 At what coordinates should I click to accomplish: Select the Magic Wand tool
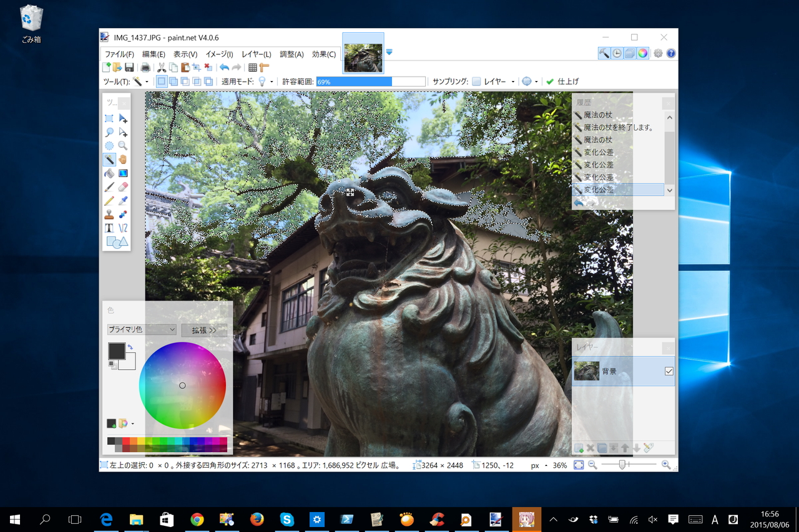(109, 159)
